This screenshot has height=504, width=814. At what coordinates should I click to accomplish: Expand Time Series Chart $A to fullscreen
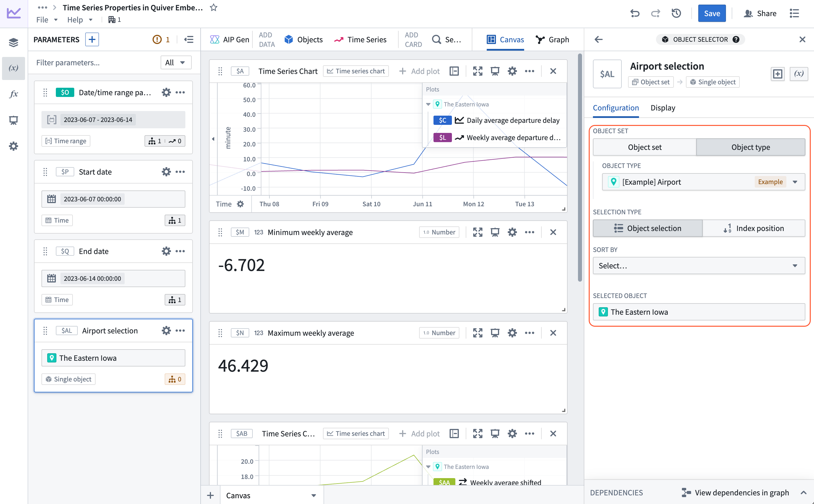478,71
